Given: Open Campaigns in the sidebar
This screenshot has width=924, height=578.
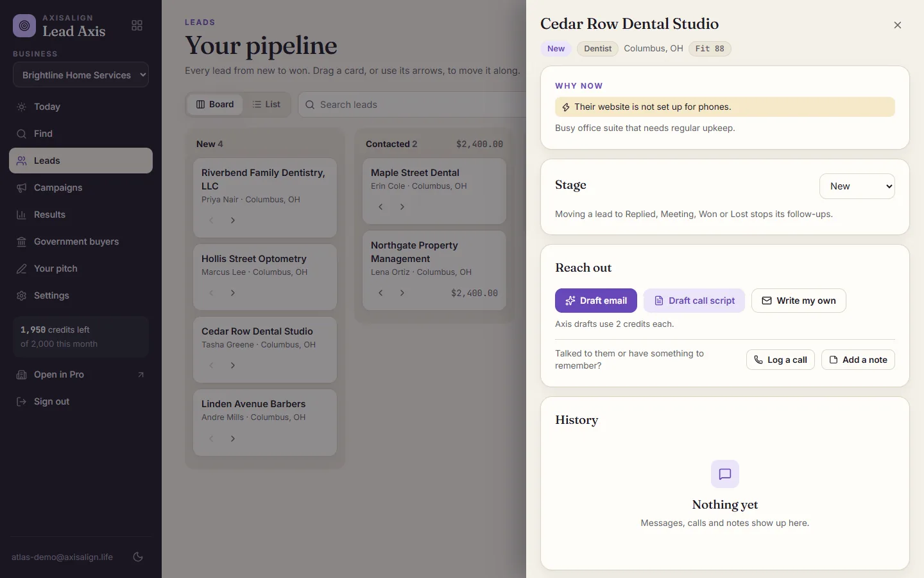Looking at the screenshot, I should [81, 188].
